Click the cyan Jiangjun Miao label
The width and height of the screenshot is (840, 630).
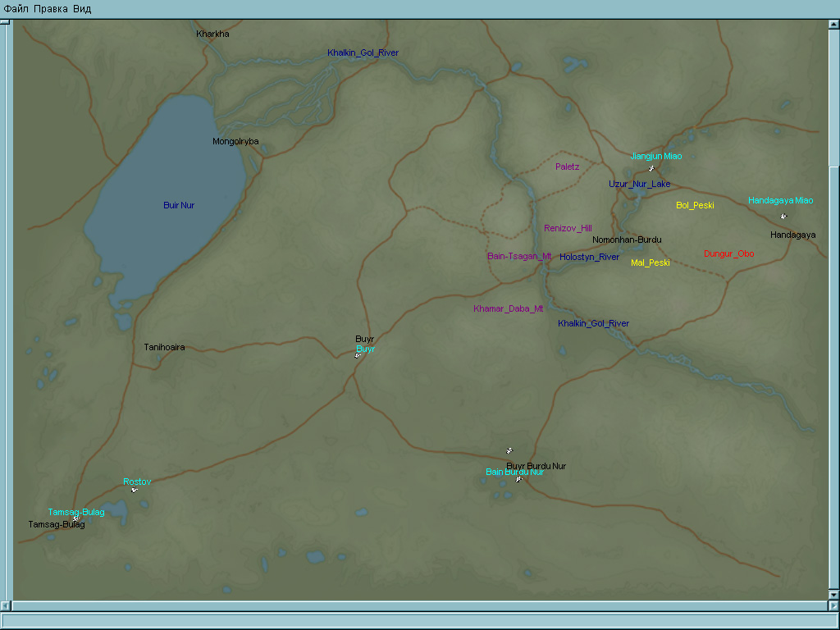tap(656, 156)
